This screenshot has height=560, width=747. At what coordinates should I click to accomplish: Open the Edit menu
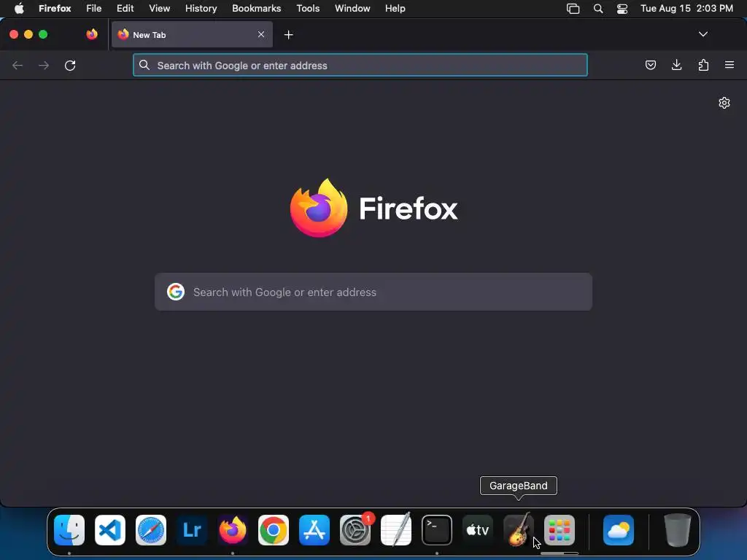125,9
